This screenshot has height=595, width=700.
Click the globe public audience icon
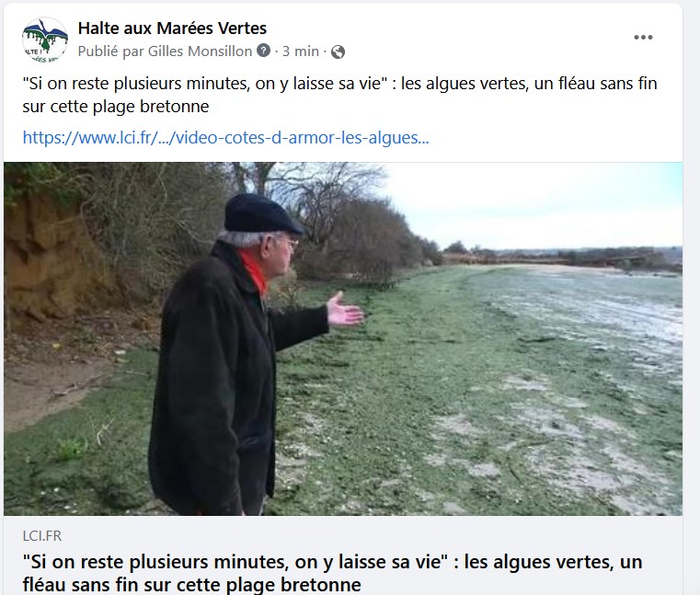338,51
